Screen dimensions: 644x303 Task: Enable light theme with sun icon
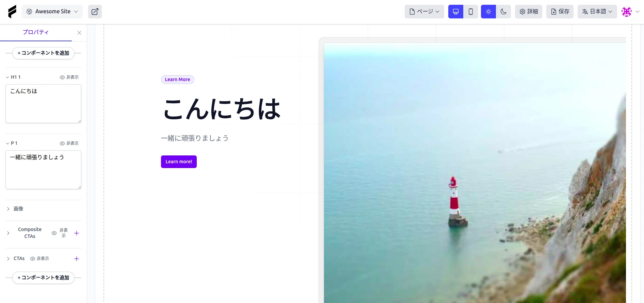pos(488,12)
